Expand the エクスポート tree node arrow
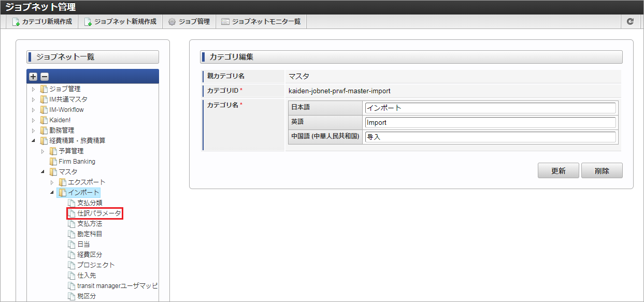Image resolution: width=644 pixels, height=302 pixels. [52, 182]
